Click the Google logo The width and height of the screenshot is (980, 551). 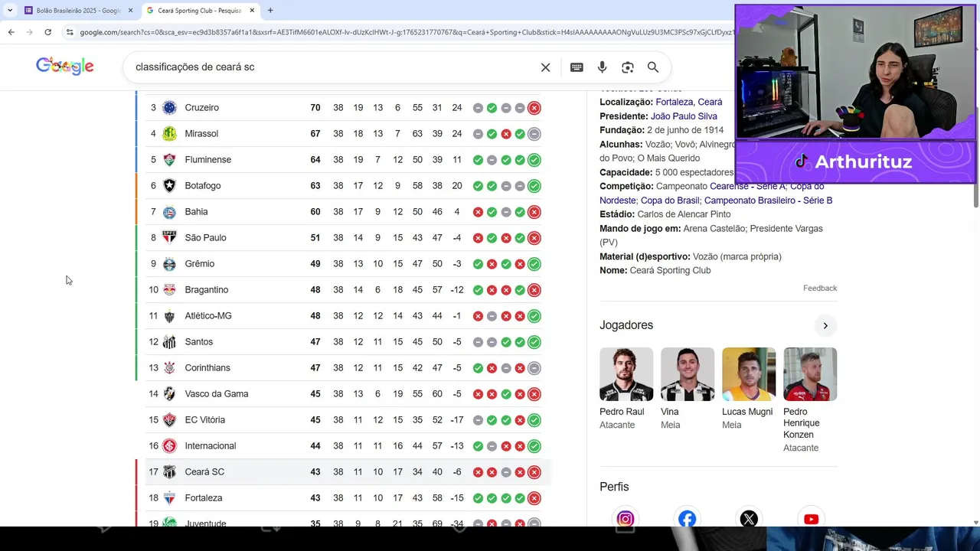click(x=65, y=67)
